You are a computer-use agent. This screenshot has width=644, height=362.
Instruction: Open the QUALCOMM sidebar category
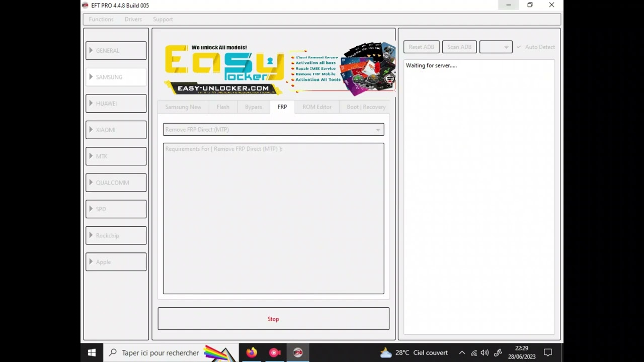[116, 183]
